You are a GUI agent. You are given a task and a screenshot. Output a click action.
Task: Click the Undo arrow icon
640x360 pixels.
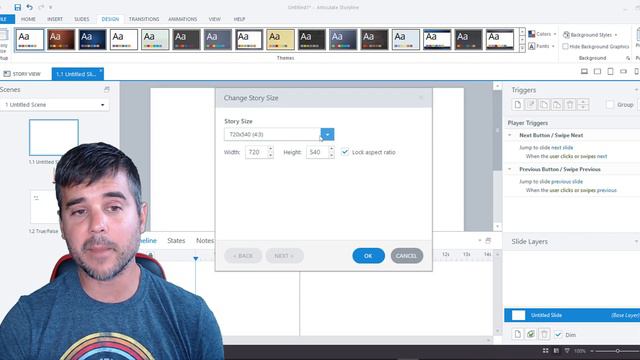pyautogui.click(x=29, y=7)
